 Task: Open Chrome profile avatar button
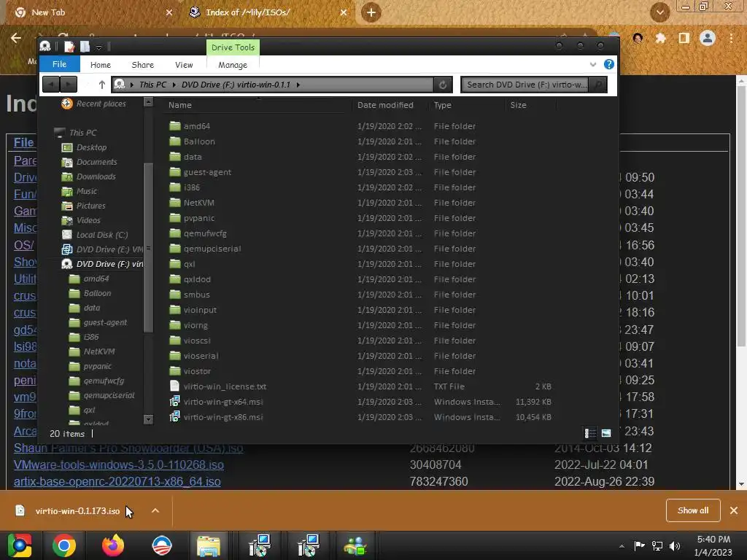click(x=708, y=38)
